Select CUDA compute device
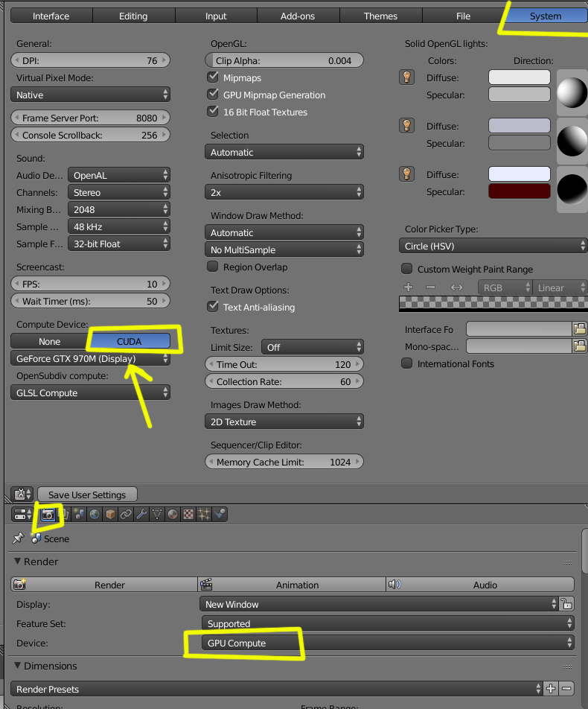Screen dimensions: 588x709 tap(130, 341)
